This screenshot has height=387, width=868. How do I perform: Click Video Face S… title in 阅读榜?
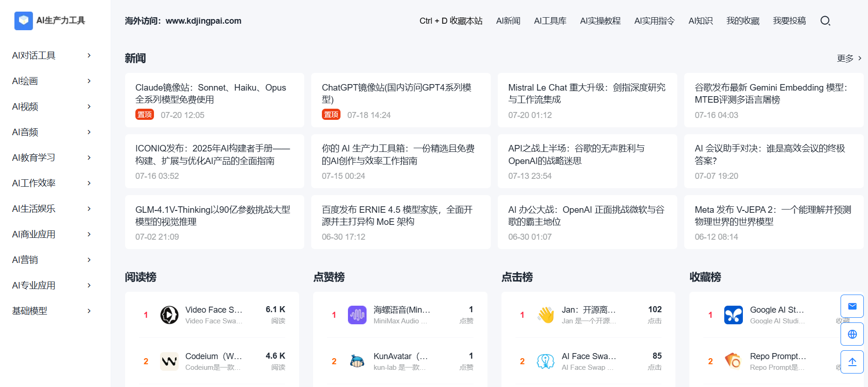pyautogui.click(x=214, y=310)
